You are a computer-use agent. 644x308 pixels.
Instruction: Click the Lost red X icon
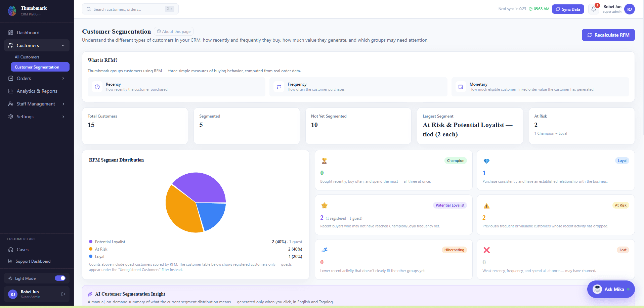coord(486,250)
